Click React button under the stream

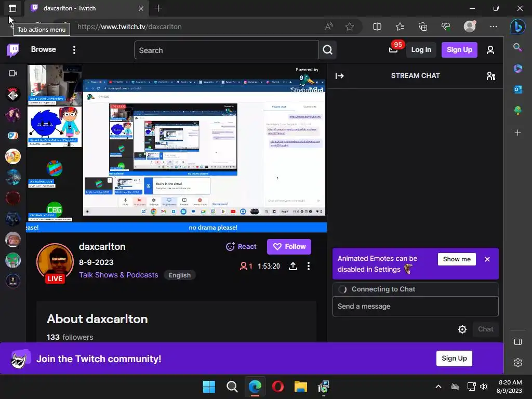241,247
